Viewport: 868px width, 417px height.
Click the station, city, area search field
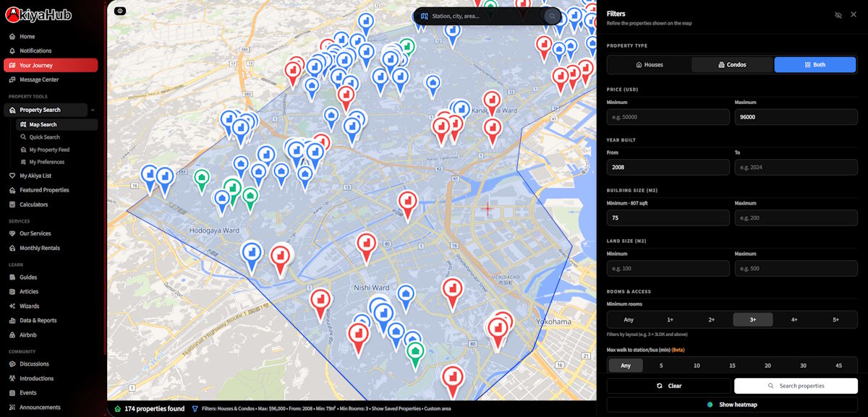click(485, 16)
